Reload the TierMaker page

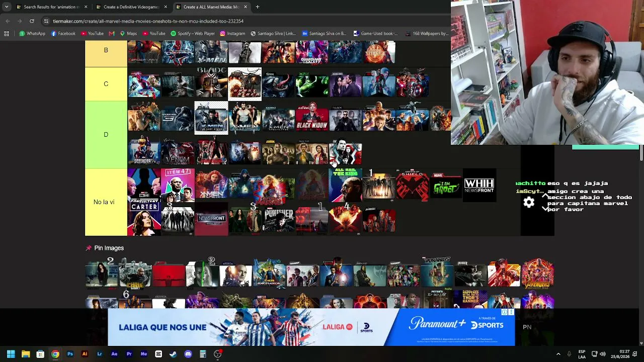[32, 21]
